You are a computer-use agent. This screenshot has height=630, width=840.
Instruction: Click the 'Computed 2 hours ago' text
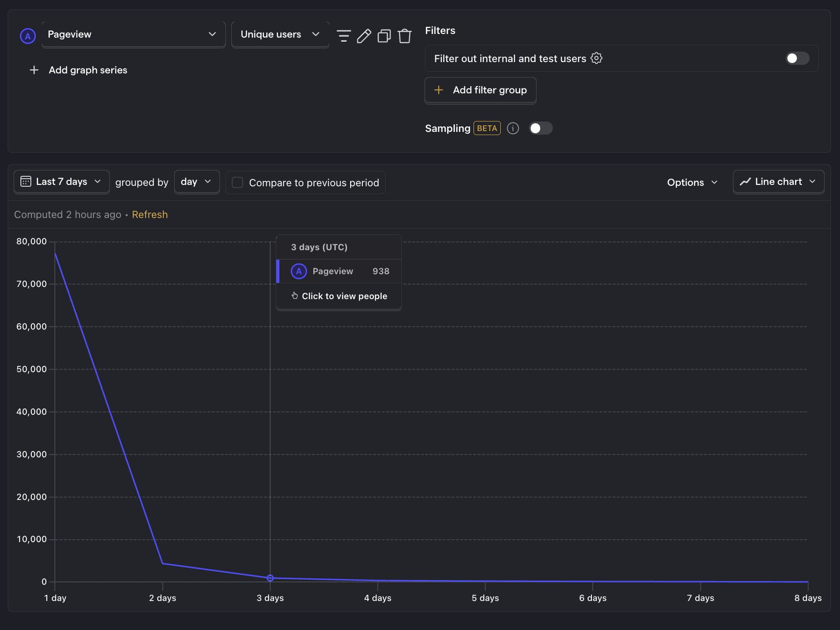tap(68, 214)
